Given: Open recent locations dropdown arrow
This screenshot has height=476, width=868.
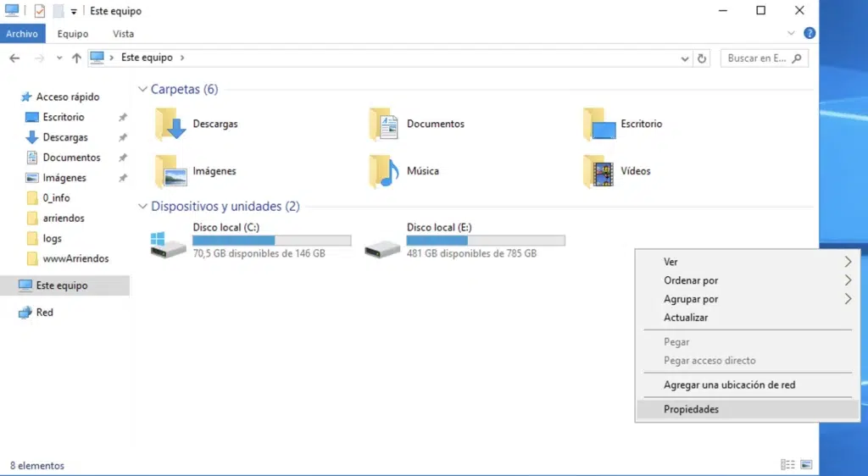Looking at the screenshot, I should coord(59,58).
